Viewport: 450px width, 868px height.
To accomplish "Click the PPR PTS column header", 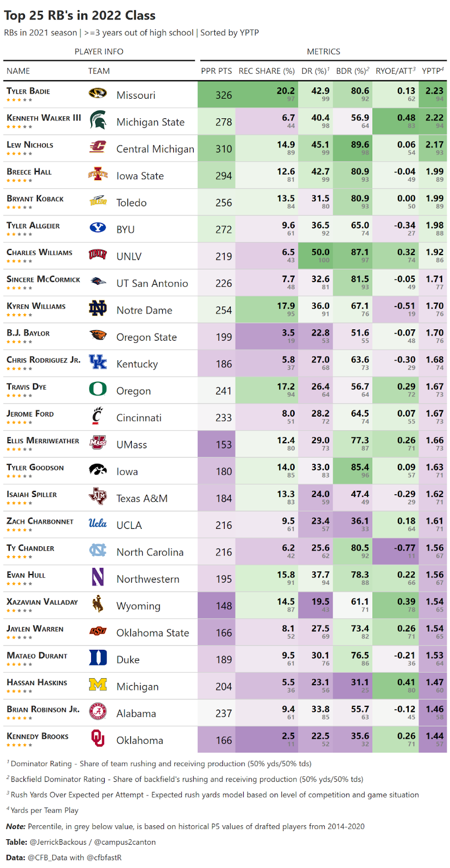I will pyautogui.click(x=217, y=71).
